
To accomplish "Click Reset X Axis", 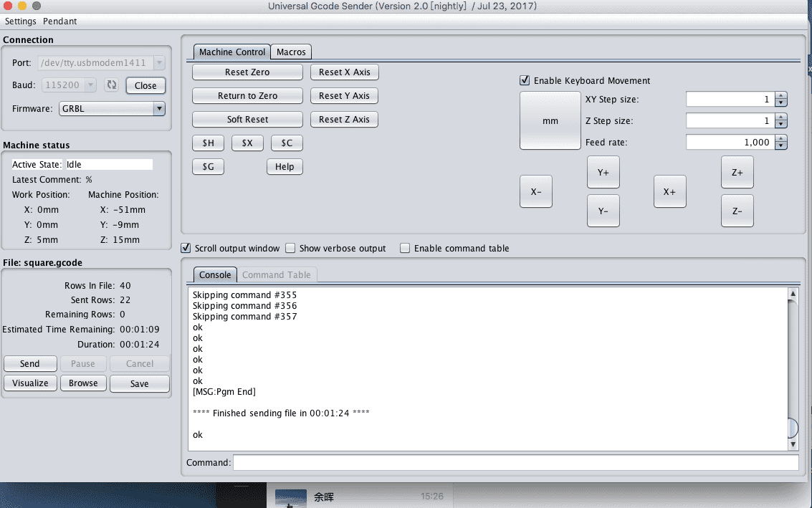I will pyautogui.click(x=345, y=72).
